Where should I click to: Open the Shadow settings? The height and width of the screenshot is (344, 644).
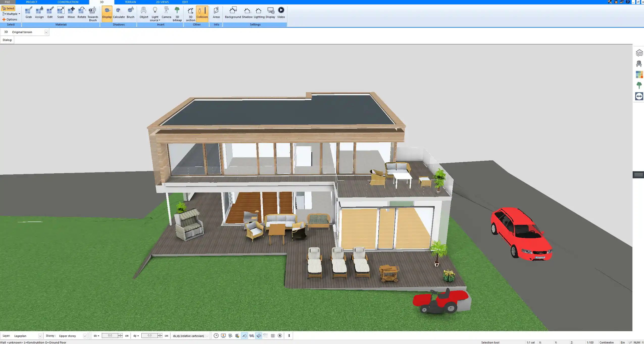247,12
